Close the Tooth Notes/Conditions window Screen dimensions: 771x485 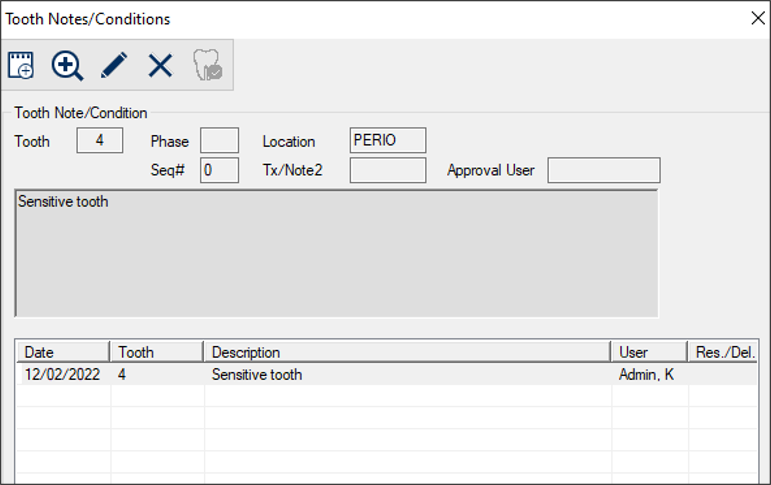[x=757, y=18]
